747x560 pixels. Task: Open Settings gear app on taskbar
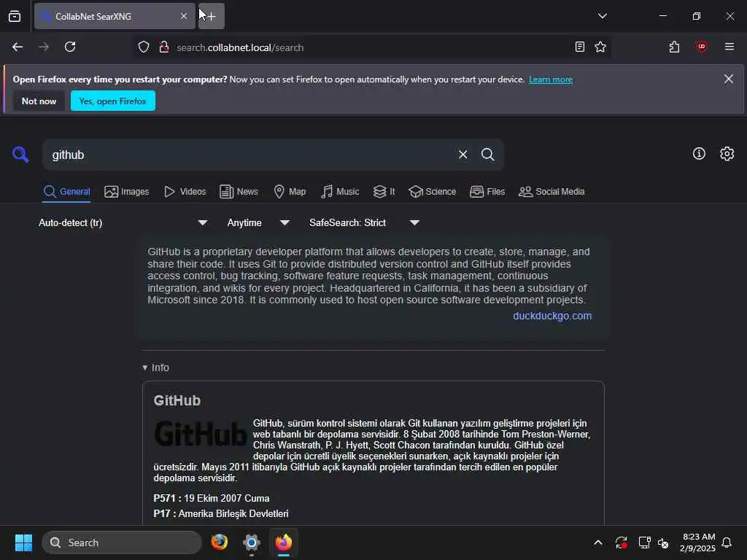pyautogui.click(x=251, y=542)
